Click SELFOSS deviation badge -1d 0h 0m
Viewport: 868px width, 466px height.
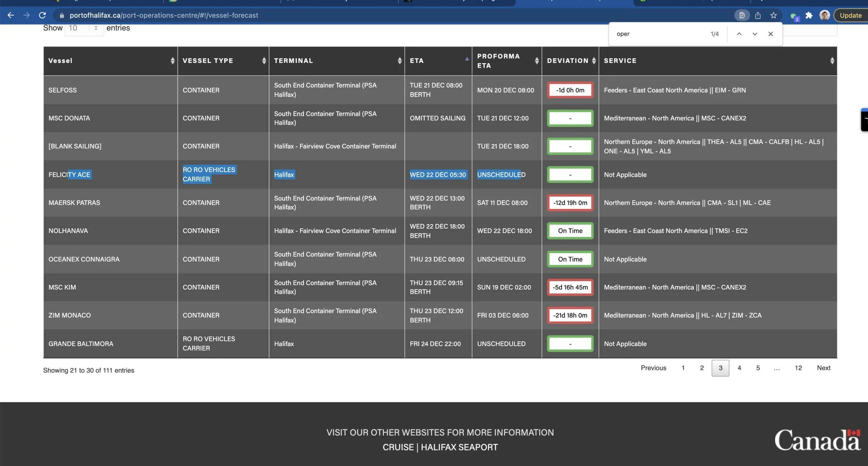(570, 90)
